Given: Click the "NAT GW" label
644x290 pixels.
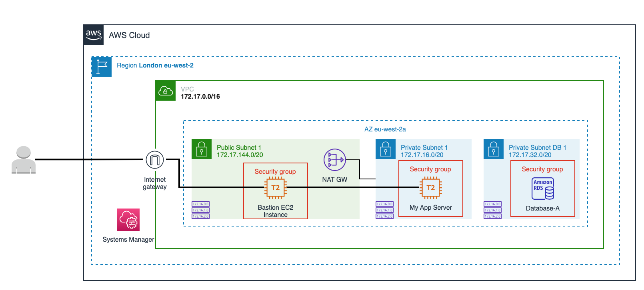Looking at the screenshot, I should coord(335,179).
